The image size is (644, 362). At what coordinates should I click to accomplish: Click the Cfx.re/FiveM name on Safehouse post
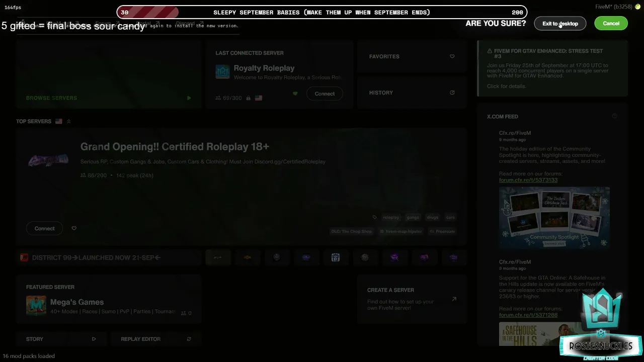tap(515, 261)
